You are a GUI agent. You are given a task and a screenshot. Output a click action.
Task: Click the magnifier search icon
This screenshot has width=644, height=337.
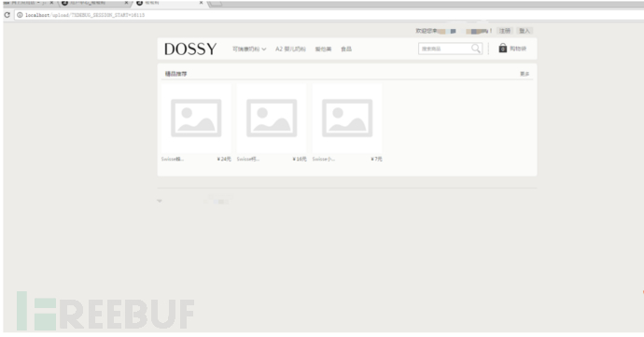tap(476, 49)
